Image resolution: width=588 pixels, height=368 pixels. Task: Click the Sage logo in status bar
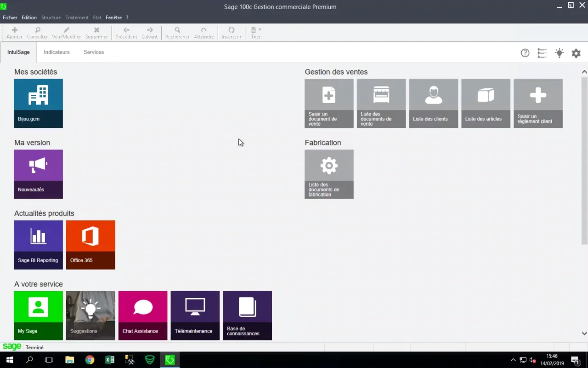click(x=12, y=347)
